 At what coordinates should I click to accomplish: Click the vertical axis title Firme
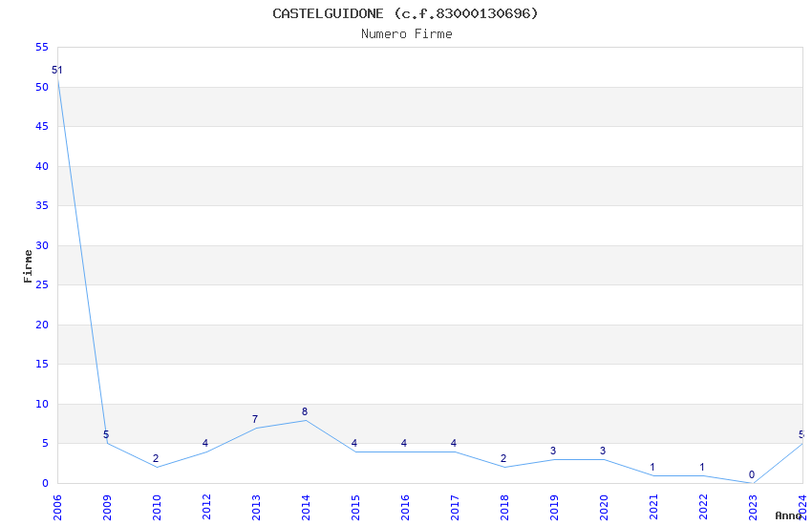(28, 266)
